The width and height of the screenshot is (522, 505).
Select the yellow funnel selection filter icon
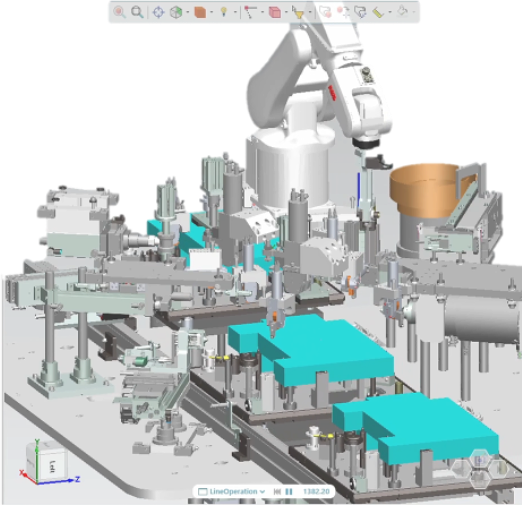pyautogui.click(x=298, y=12)
